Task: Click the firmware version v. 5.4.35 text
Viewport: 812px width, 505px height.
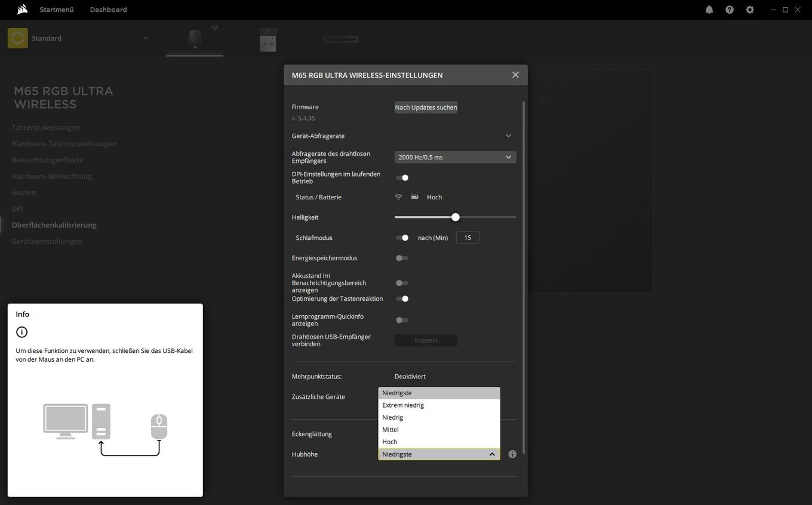Action: (303, 118)
